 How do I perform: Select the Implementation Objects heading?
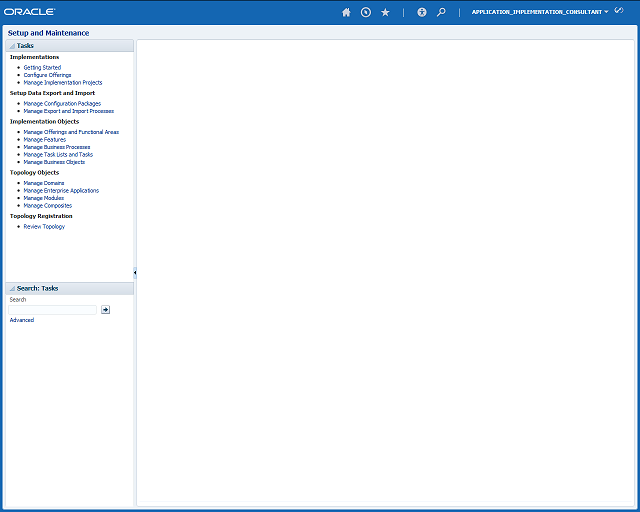pyautogui.click(x=44, y=122)
